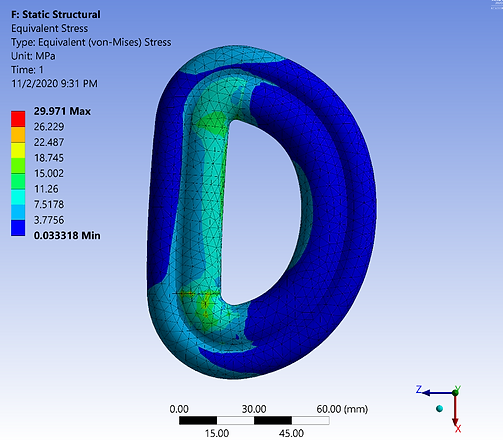503x440 pixels.
Task: Click the '22.487' legend value
Action: [49, 142]
